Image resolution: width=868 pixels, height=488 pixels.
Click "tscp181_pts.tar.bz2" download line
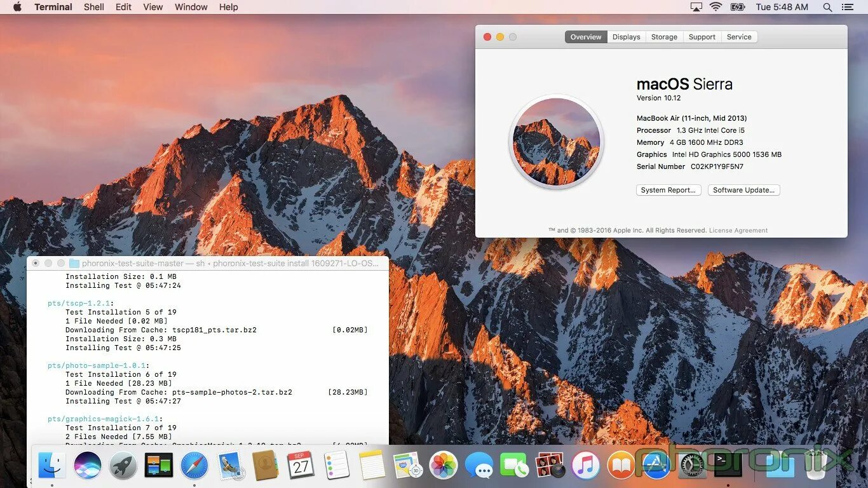pos(217,330)
